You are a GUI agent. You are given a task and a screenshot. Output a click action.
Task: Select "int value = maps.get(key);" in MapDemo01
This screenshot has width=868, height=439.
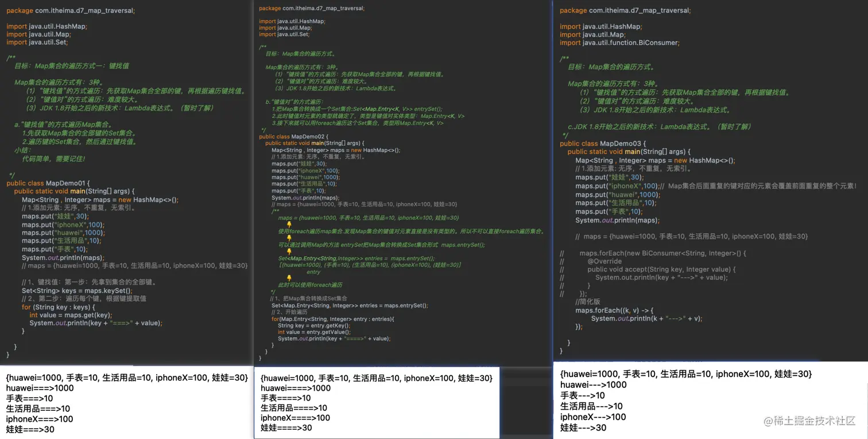tap(71, 315)
